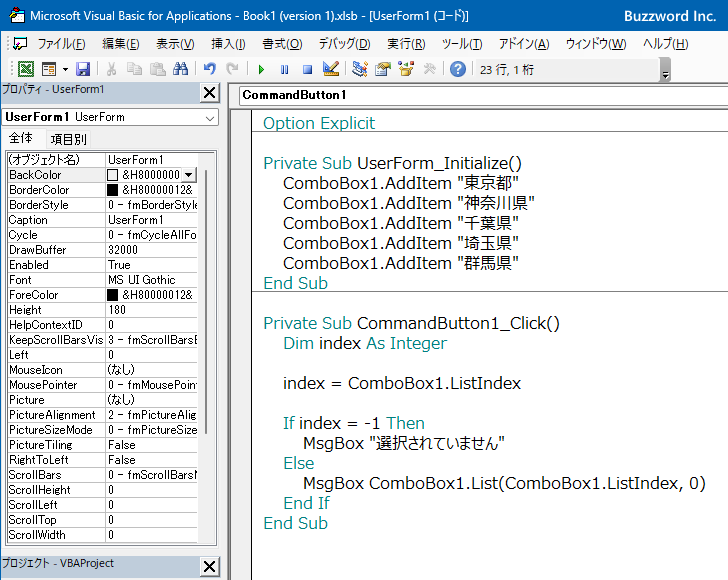Pause execution with the Break icon

(284, 70)
